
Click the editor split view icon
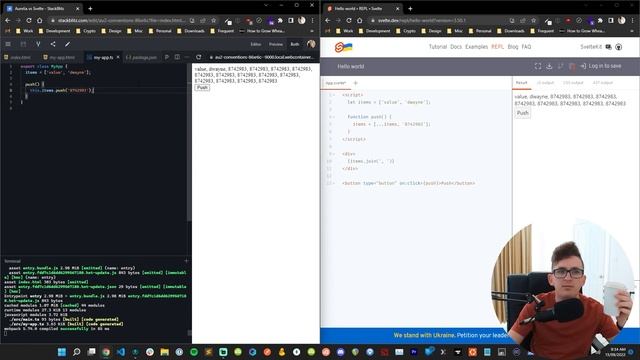177,57
